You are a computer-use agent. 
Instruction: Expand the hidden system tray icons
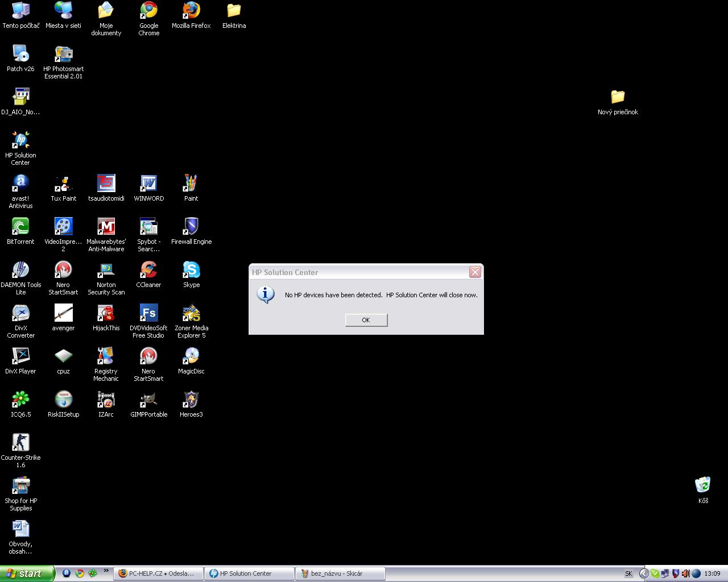click(644, 573)
